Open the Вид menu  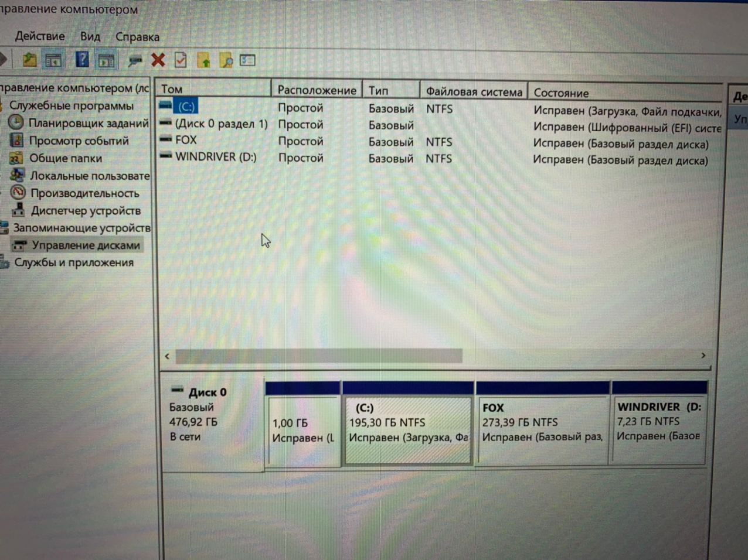(90, 36)
